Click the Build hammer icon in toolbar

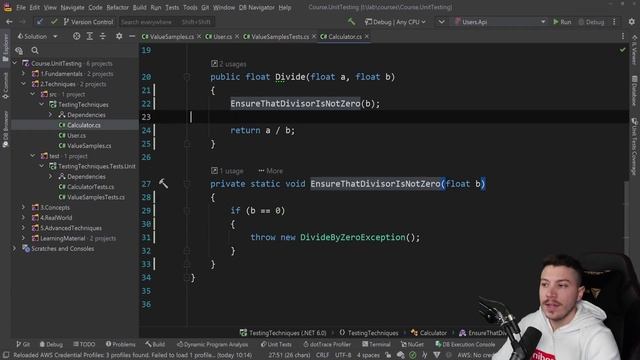[351, 22]
